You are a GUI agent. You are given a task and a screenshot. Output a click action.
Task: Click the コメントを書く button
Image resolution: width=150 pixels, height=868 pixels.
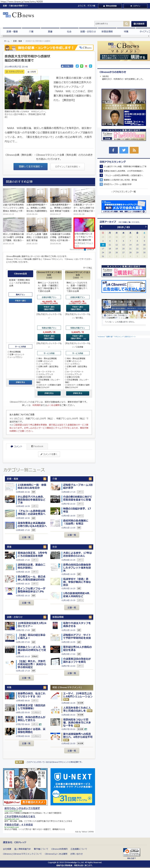click(49, 454)
